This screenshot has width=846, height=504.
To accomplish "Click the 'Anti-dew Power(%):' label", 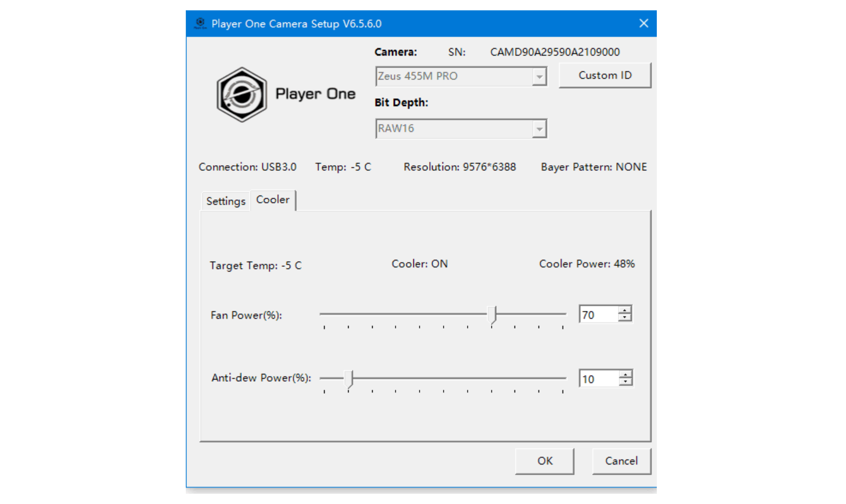I will tap(261, 378).
